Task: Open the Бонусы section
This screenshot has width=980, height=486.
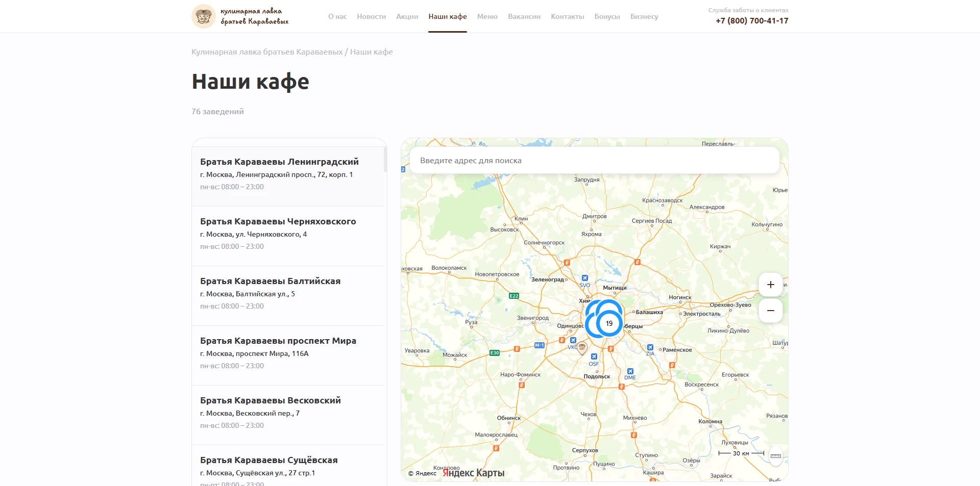Action: pyautogui.click(x=606, y=16)
